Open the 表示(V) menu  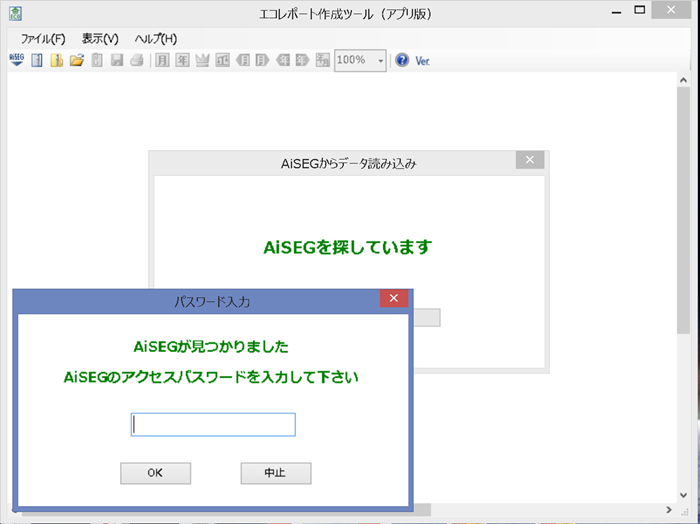click(x=100, y=39)
